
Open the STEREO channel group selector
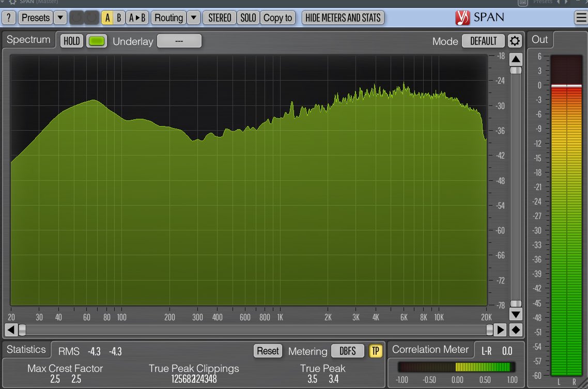point(220,18)
